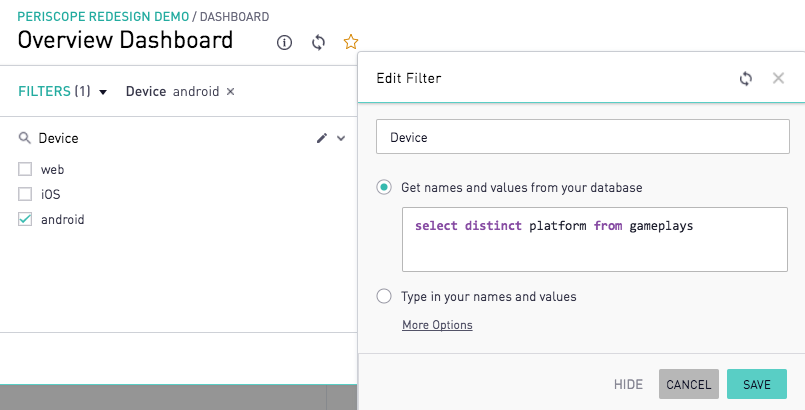Star the dashboard as favorite

[351, 42]
